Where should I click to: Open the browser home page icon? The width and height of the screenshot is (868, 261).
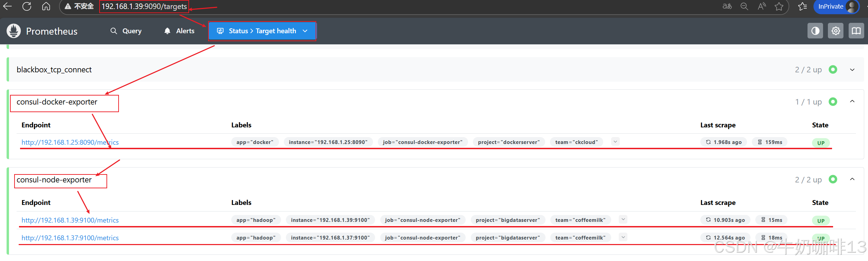coord(46,6)
